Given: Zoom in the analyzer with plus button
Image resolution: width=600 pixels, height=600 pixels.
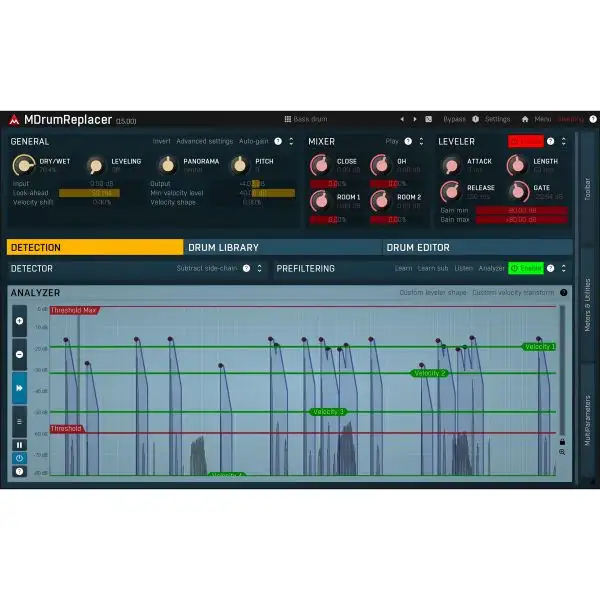Looking at the screenshot, I should pos(20,321).
